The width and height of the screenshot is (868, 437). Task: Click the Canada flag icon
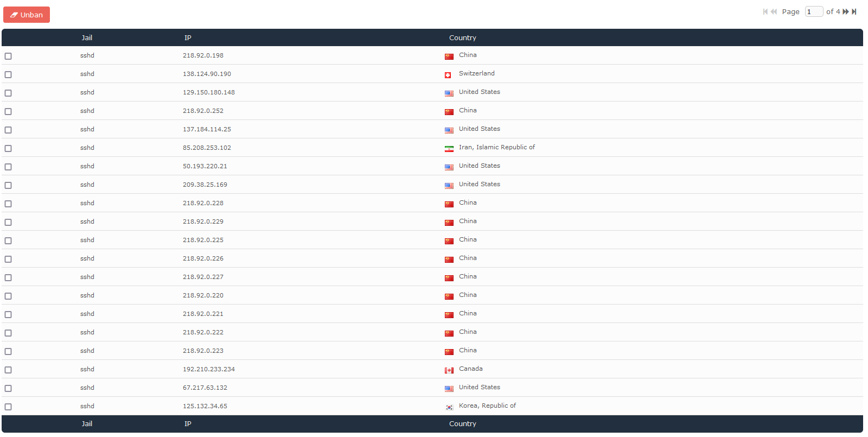(449, 370)
